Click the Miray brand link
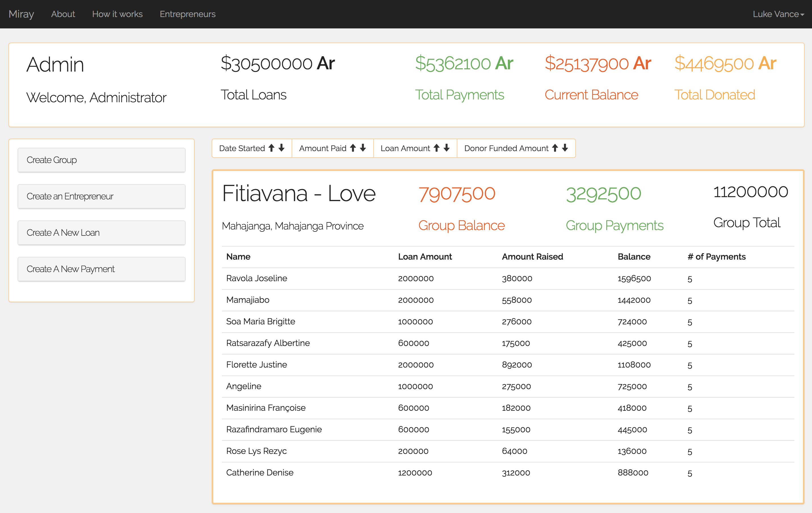Screen dimensions: 812x513 (x=22, y=14)
